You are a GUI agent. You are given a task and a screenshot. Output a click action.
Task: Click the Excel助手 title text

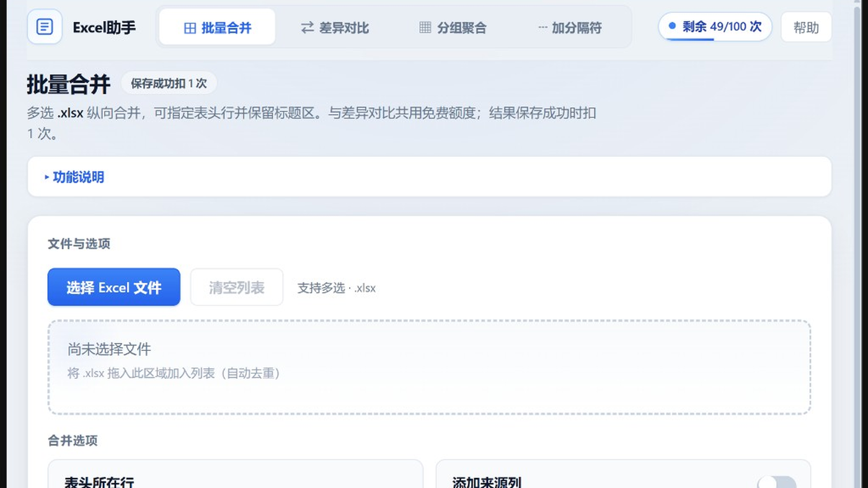(x=104, y=27)
